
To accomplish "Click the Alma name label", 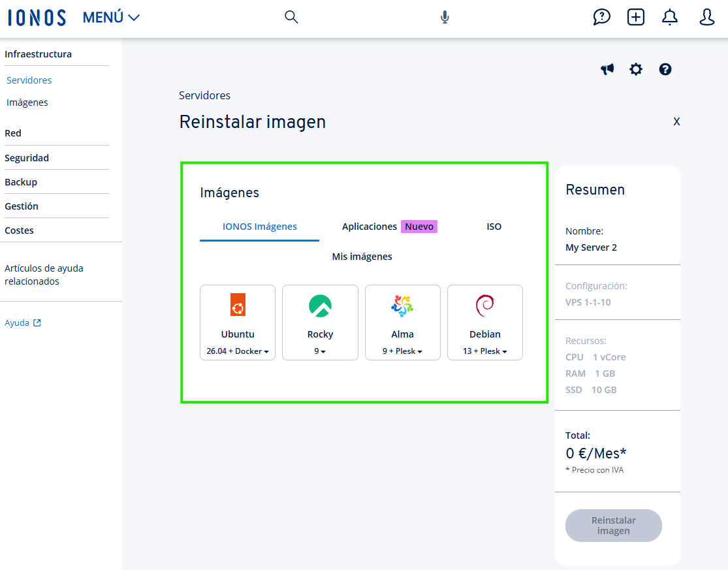I will (403, 334).
